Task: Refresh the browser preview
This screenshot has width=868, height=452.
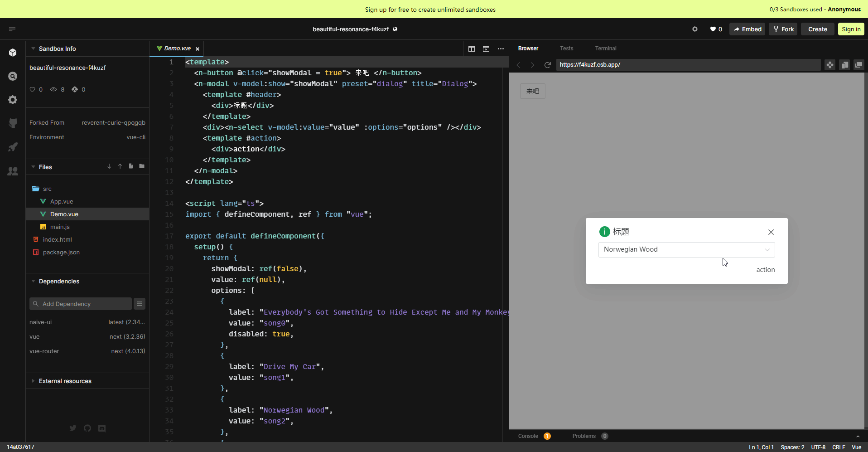Action: (x=548, y=65)
